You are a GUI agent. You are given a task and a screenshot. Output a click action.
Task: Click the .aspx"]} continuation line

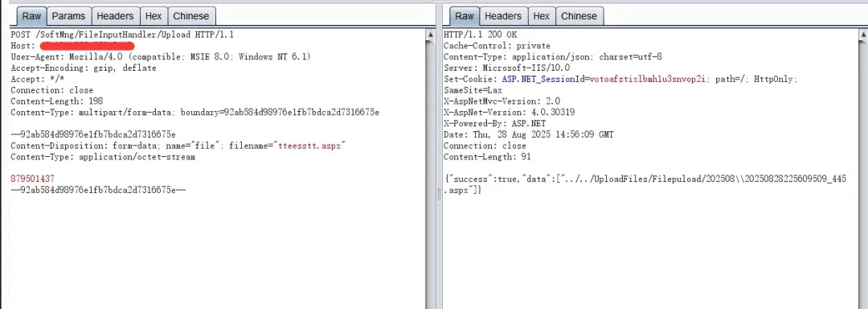click(463, 189)
